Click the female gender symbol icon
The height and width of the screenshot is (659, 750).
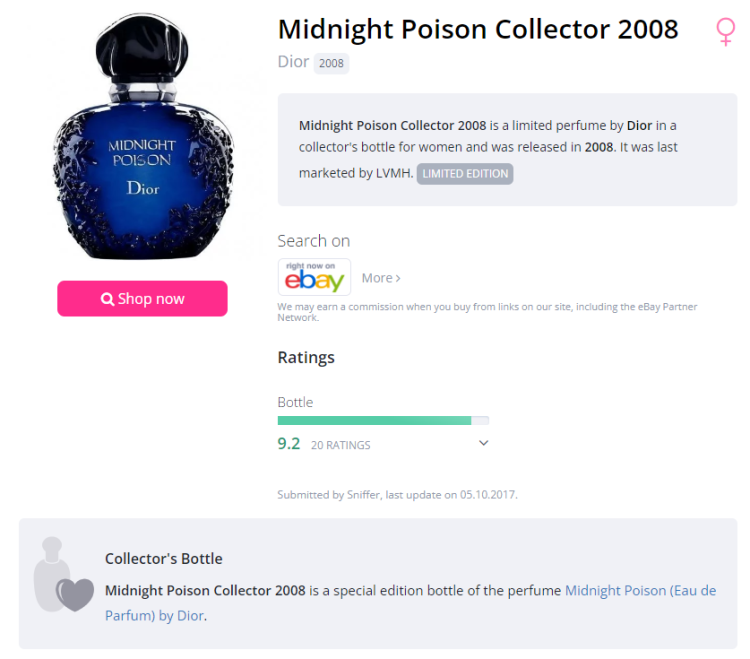point(726,31)
